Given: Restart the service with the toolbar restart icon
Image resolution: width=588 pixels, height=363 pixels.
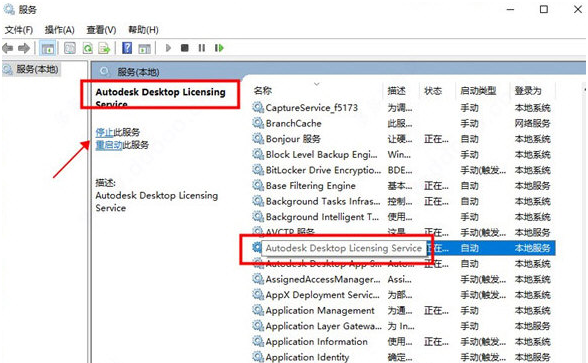Looking at the screenshot, I should [x=219, y=48].
